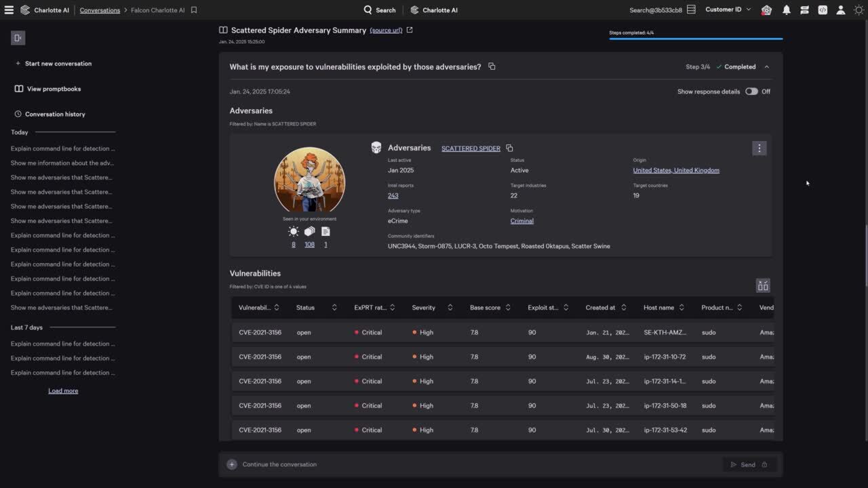Click the Charlotte AI logo at top left
This screenshot has width=868, height=488.
pos(25,10)
